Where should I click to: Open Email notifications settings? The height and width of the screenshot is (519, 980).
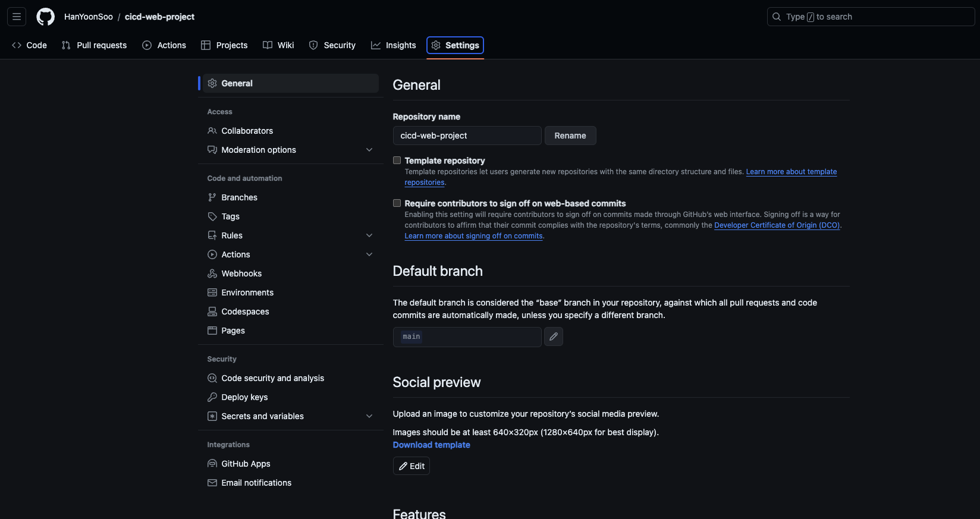pos(291,483)
